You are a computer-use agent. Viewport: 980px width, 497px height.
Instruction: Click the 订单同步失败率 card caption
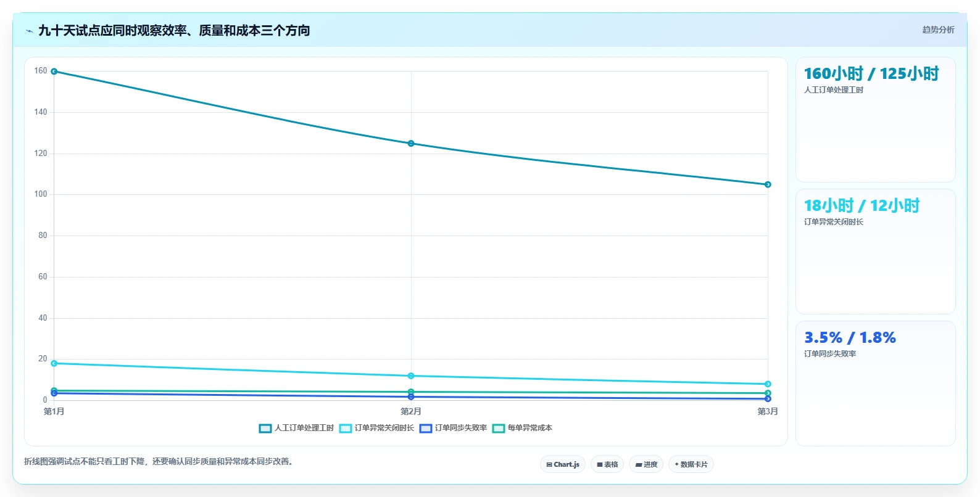pyautogui.click(x=829, y=354)
